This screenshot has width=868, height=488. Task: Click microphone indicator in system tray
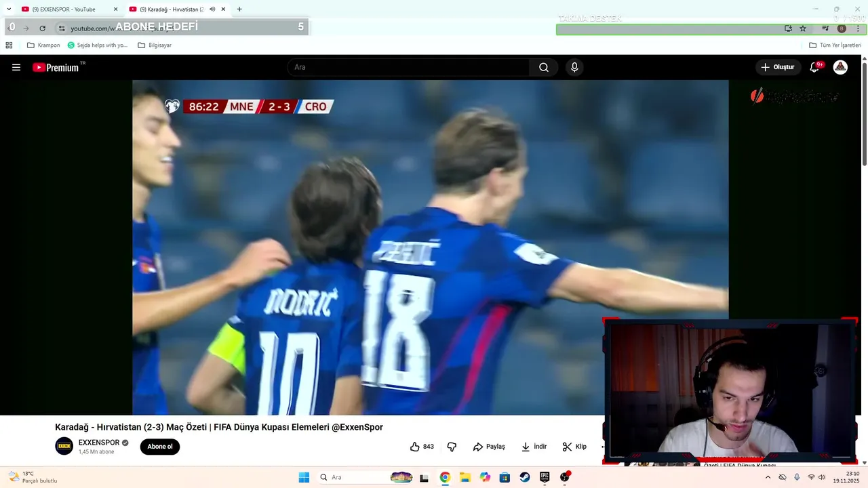(x=797, y=477)
